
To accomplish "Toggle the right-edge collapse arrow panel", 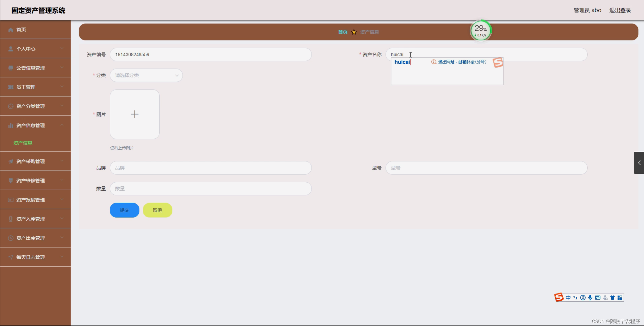I will tap(639, 163).
